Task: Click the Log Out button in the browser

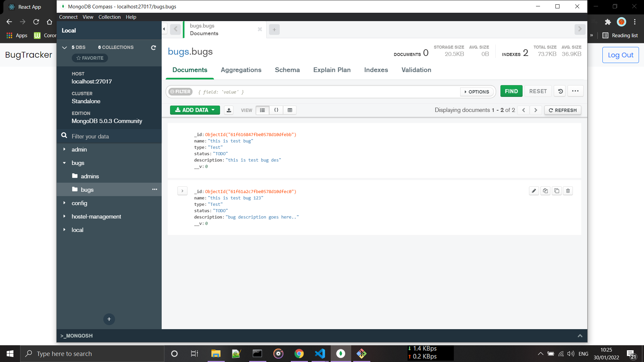Action: (x=620, y=55)
